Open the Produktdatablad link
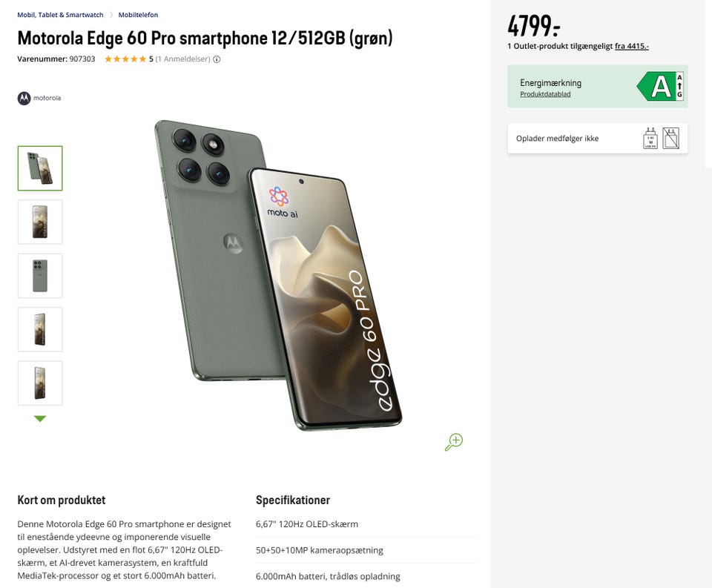This screenshot has height=588, width=712. pos(545,94)
